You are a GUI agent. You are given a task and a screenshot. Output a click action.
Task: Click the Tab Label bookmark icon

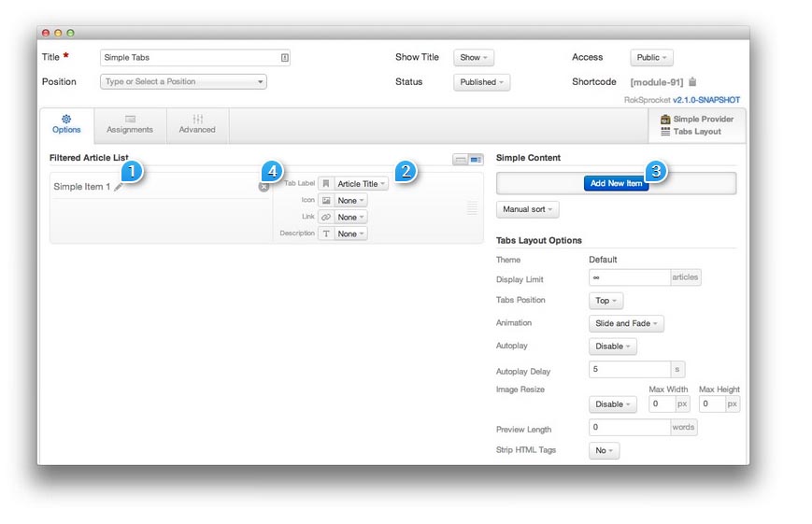tap(326, 184)
